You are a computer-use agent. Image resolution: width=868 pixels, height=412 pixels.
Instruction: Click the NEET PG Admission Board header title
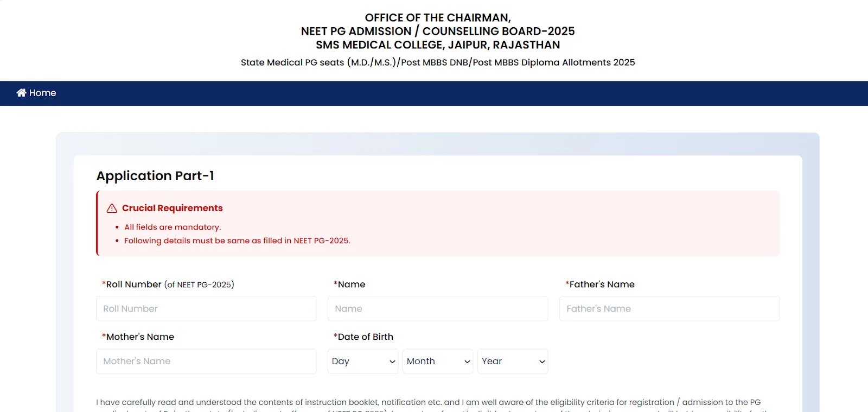pos(437,31)
